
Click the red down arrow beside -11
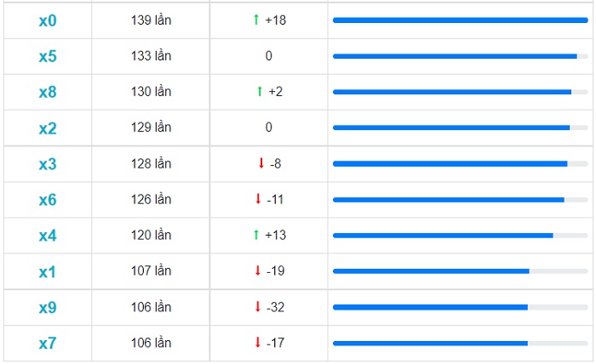pyautogui.click(x=258, y=199)
